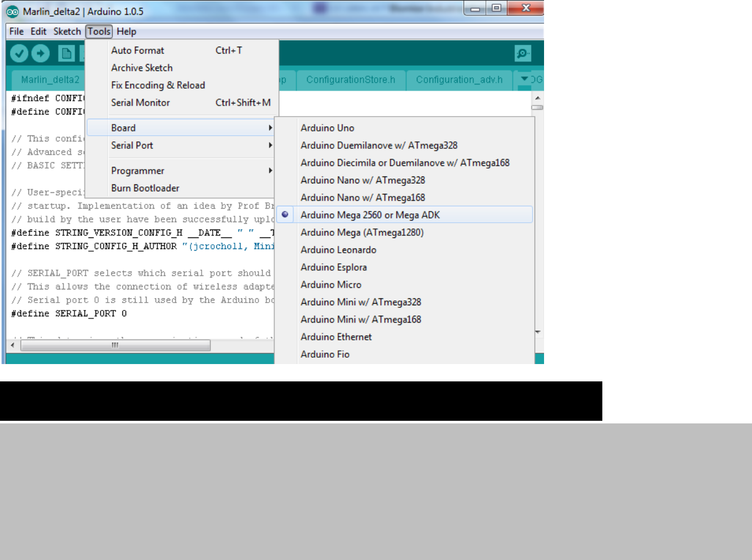Choose Archive Sketch menu entry
Viewport: 752px width, 560px height.
click(181, 68)
